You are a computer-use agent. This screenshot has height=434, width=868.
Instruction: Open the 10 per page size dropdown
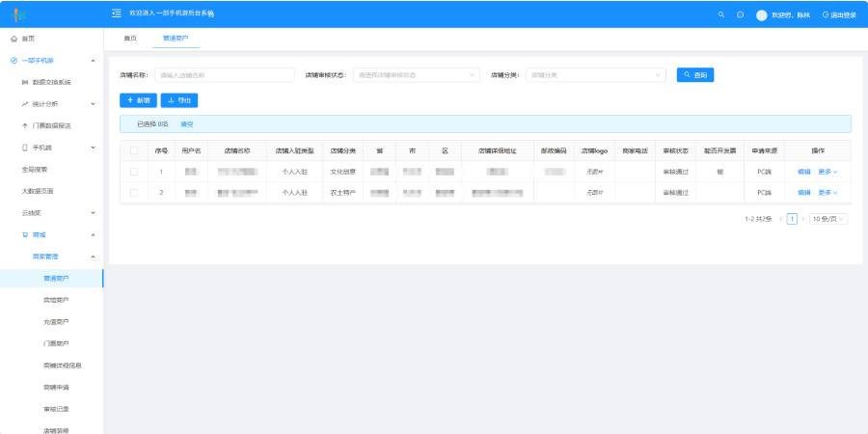click(x=828, y=219)
